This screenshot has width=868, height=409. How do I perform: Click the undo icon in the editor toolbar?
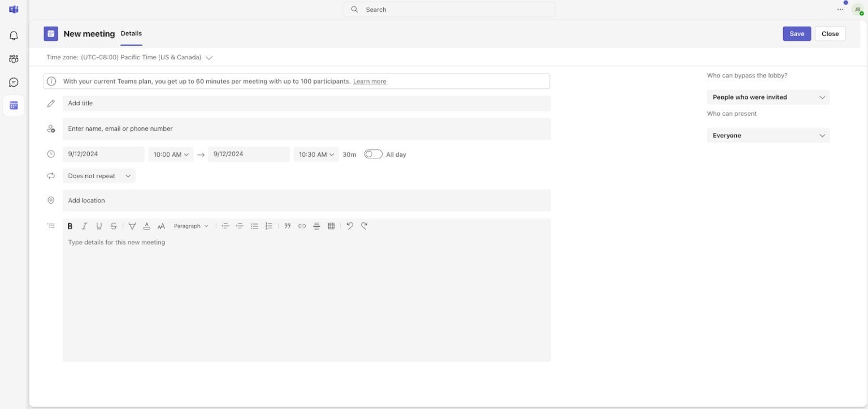pyautogui.click(x=350, y=226)
